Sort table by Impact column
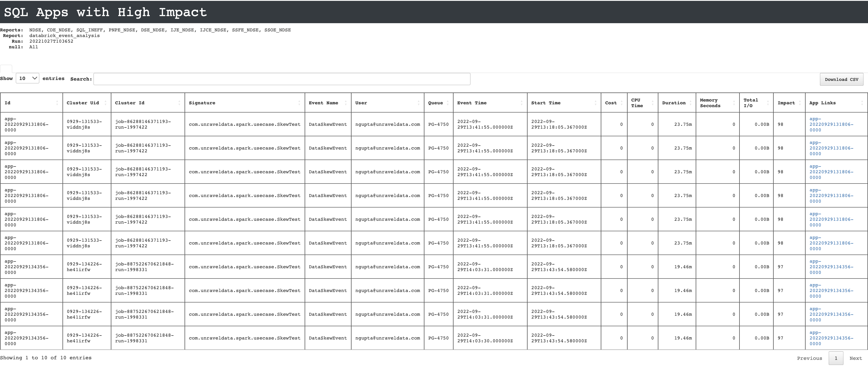The height and width of the screenshot is (372, 868). [x=789, y=103]
